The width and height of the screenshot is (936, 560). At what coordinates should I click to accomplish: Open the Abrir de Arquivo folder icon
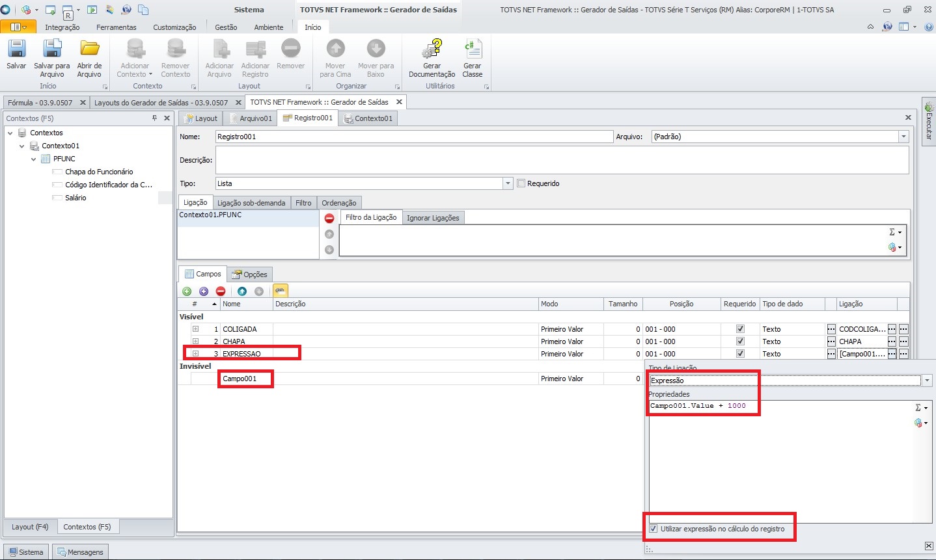(x=89, y=49)
